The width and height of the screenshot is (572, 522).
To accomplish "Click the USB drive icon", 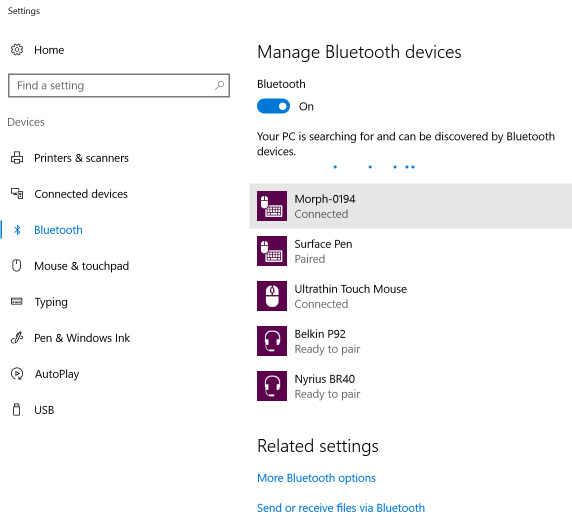I will click(x=17, y=409).
